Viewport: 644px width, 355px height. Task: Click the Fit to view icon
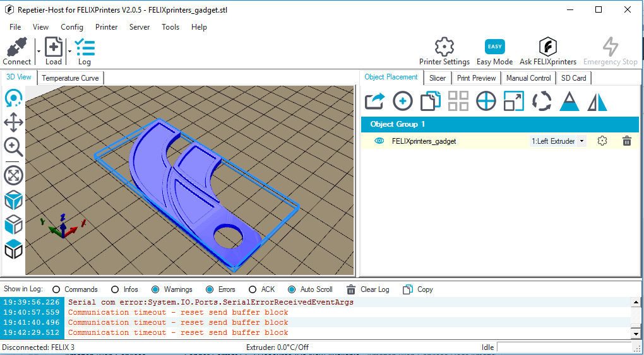(x=13, y=176)
